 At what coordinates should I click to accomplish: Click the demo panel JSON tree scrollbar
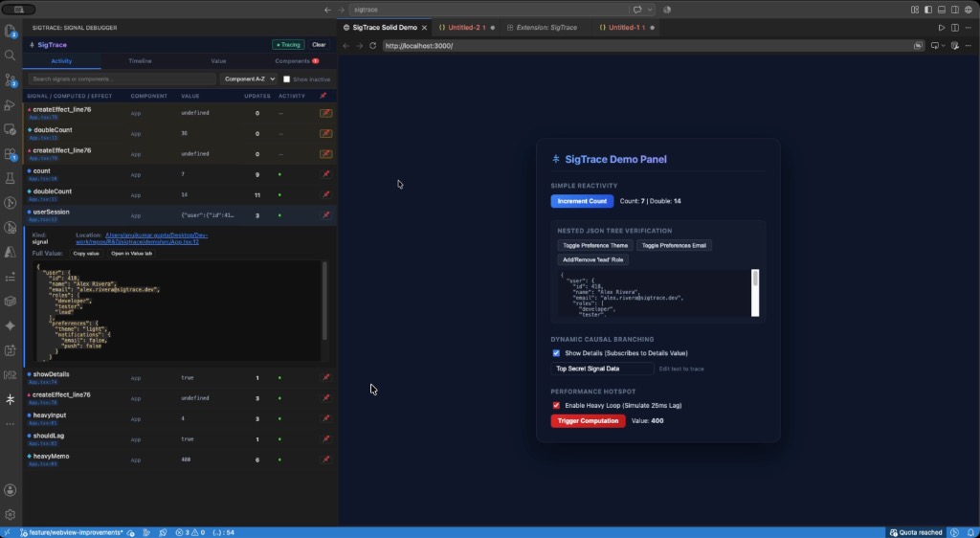[755, 293]
